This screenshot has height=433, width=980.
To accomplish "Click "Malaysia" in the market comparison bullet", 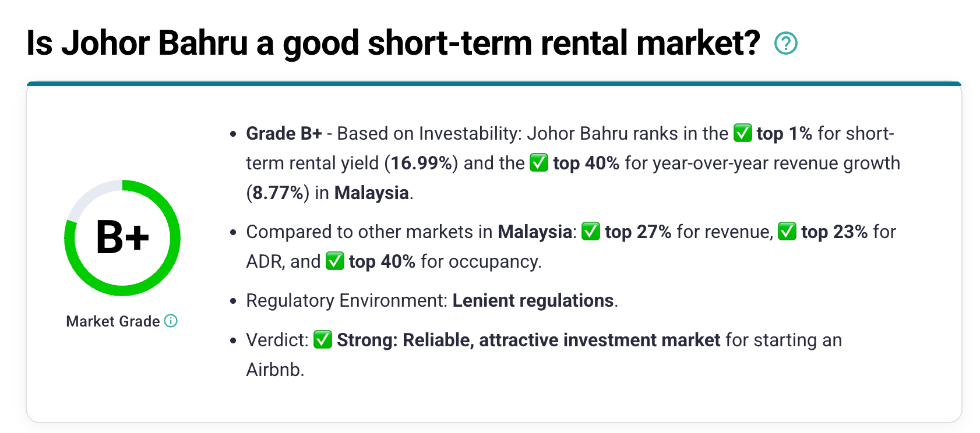I will pos(534,232).
